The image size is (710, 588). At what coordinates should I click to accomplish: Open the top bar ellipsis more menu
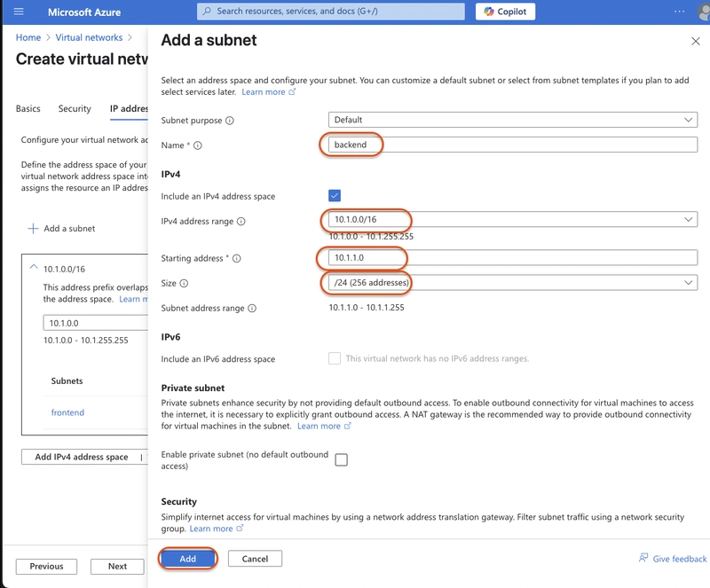pos(679,12)
